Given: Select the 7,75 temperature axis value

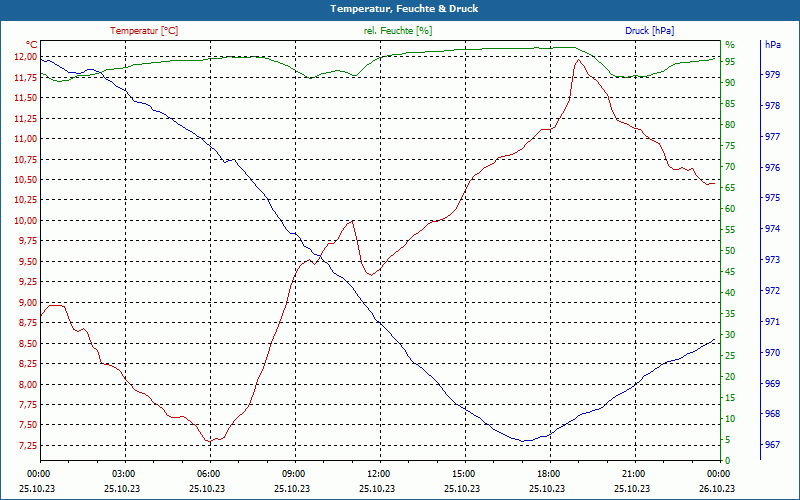Looking at the screenshot, I should coord(28,405).
